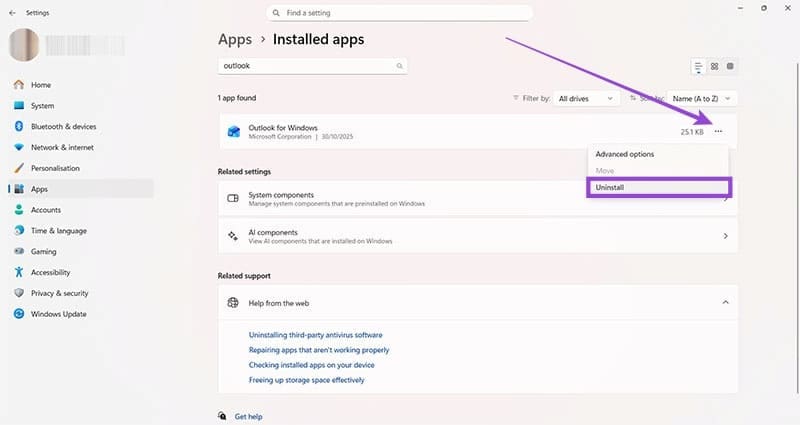This screenshot has height=425, width=800.
Task: Click the Find a setting search box
Action: pyautogui.click(x=400, y=13)
